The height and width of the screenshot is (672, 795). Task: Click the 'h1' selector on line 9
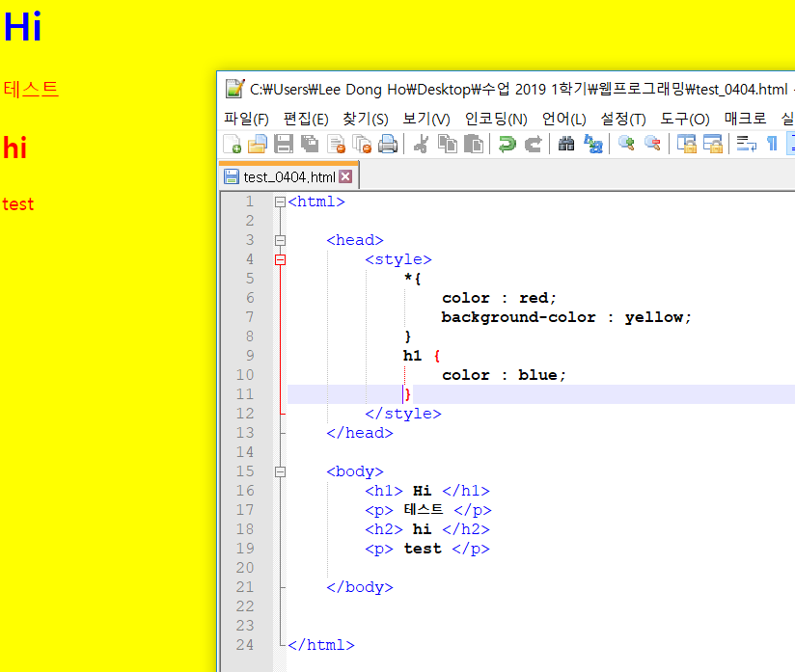[x=412, y=356]
